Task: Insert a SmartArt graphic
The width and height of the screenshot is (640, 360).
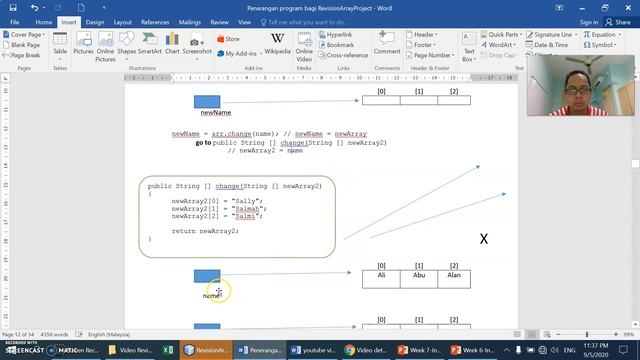Action: (150, 44)
